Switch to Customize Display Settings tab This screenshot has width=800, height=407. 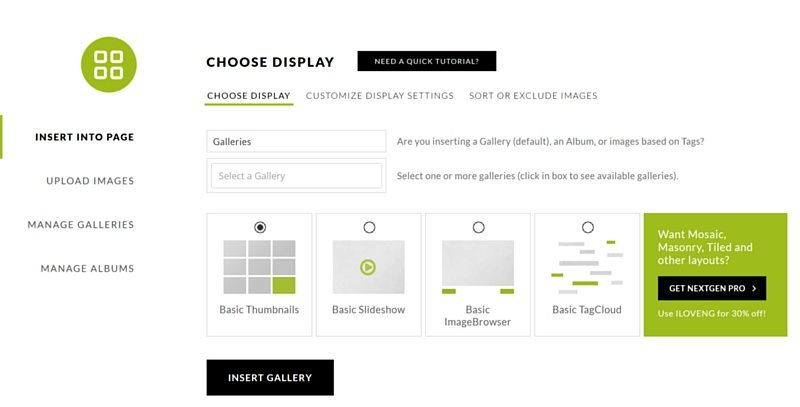[x=380, y=95]
